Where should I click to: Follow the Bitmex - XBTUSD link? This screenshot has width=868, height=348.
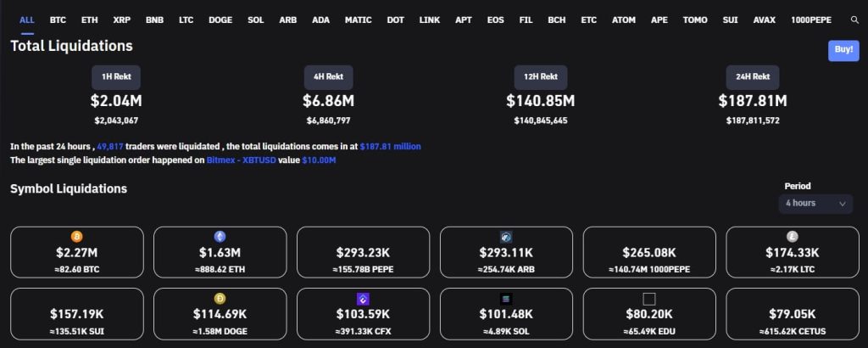coord(242,160)
